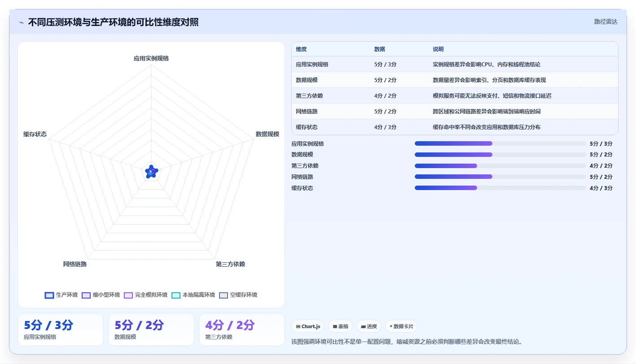This screenshot has width=636, height=364.
Task: Select 应用实例规格 cell in table
Action: point(312,65)
